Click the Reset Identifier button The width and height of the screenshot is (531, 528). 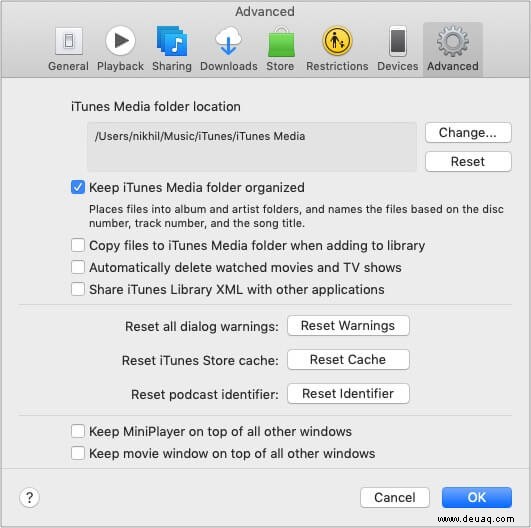pyautogui.click(x=348, y=394)
